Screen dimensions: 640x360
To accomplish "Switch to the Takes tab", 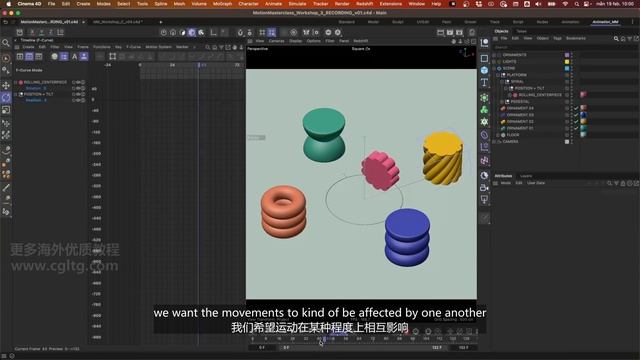I will pos(521,31).
